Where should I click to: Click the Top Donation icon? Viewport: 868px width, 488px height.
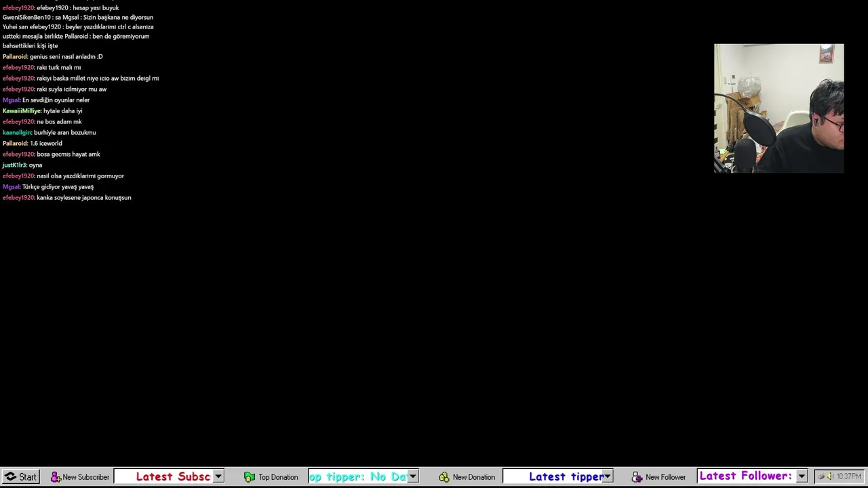coord(250,477)
